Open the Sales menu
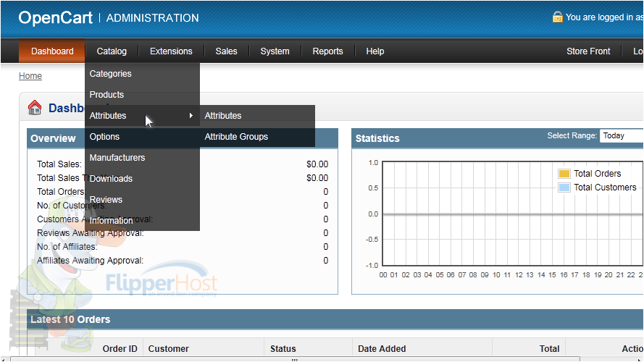644x362 pixels. point(226,51)
